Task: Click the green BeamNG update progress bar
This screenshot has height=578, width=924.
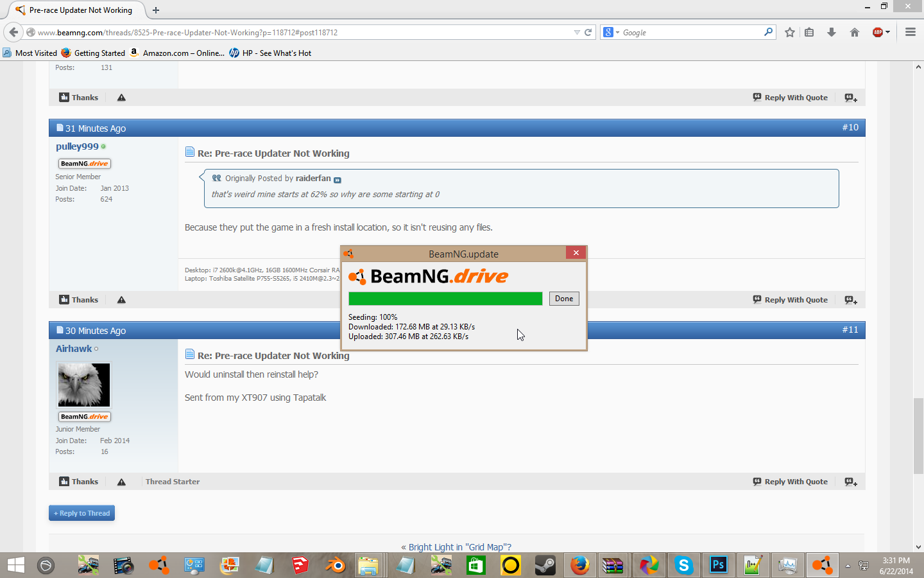Action: pyautogui.click(x=445, y=299)
